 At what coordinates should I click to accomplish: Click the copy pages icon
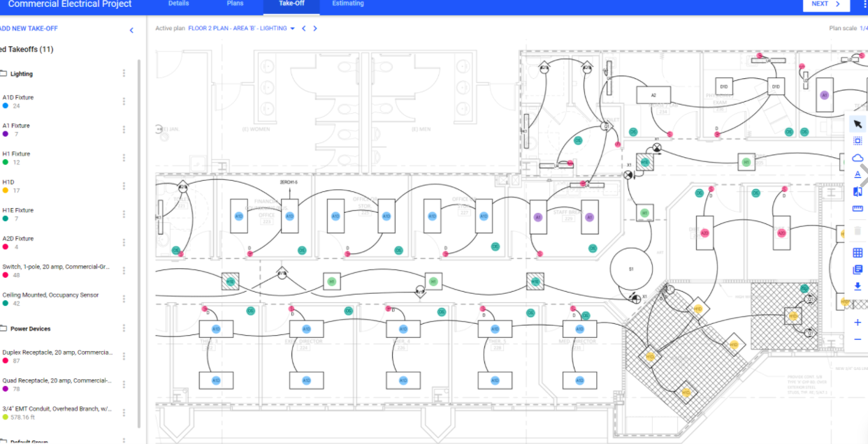click(x=858, y=269)
